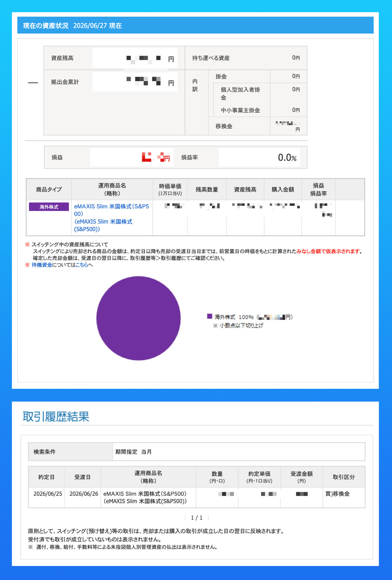Click the eMAXIS Slim product name in history table
The height and width of the screenshot is (580, 392).
145,497
